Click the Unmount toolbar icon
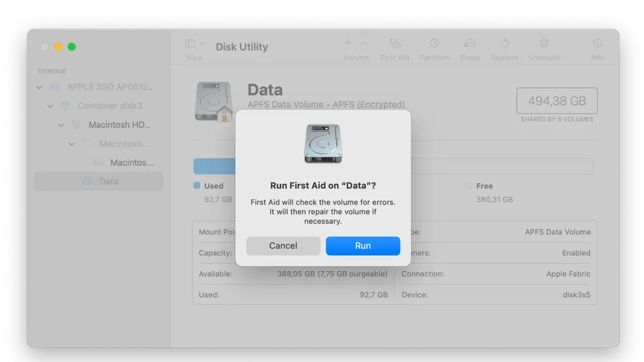This screenshot has height=362, width=644. (544, 43)
